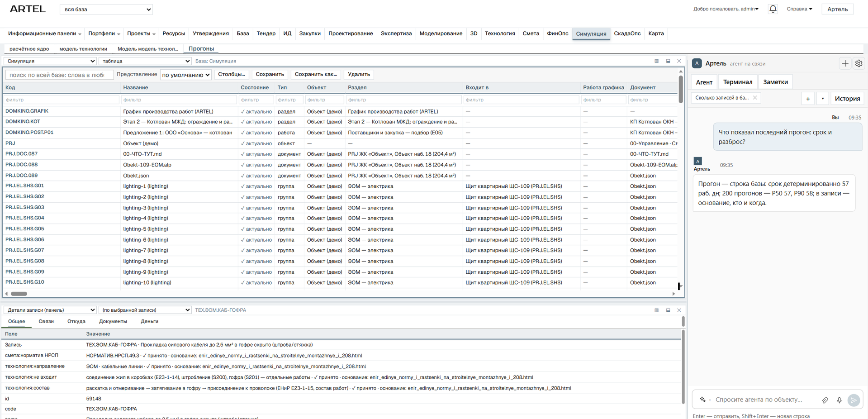Add new chat with plus next to История
868x419 pixels.
click(x=808, y=99)
